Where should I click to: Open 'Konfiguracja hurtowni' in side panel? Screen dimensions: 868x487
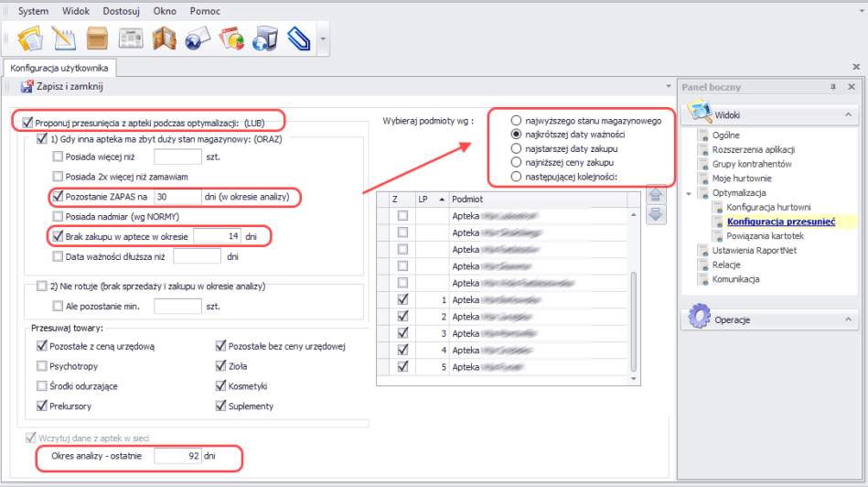click(x=764, y=208)
